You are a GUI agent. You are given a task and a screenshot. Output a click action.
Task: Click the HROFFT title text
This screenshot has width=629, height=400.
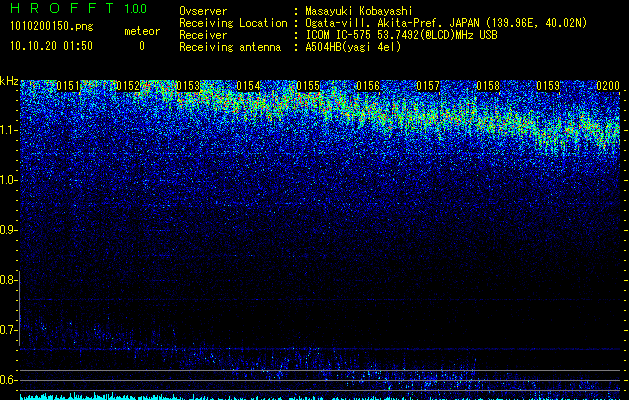point(62,8)
